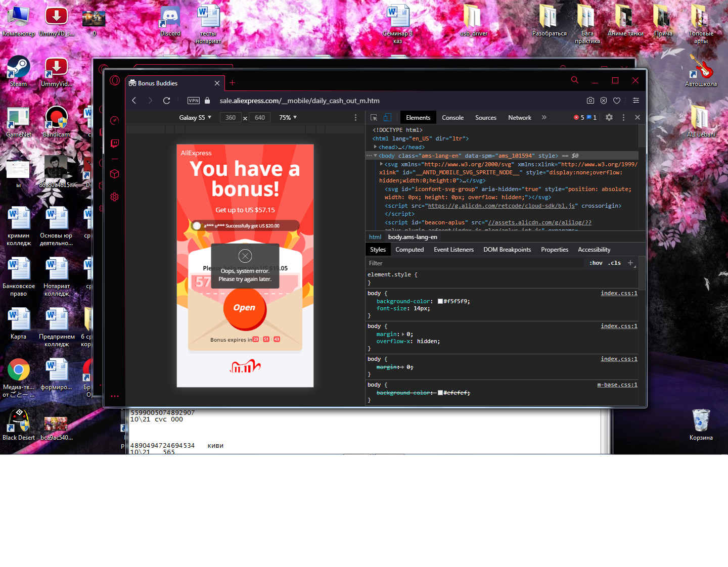The image size is (728, 567).
Task: Open DevTools customize three-dot menu
Action: [623, 118]
